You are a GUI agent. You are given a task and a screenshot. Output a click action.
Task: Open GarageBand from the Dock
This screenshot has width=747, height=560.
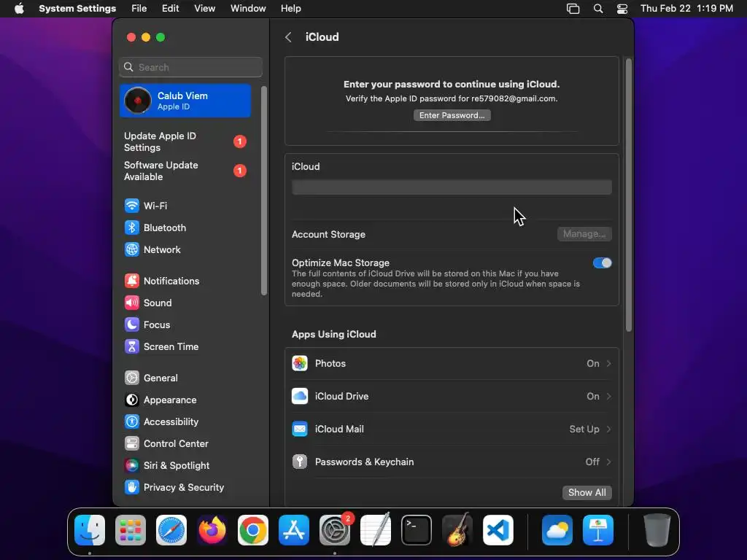click(x=457, y=530)
